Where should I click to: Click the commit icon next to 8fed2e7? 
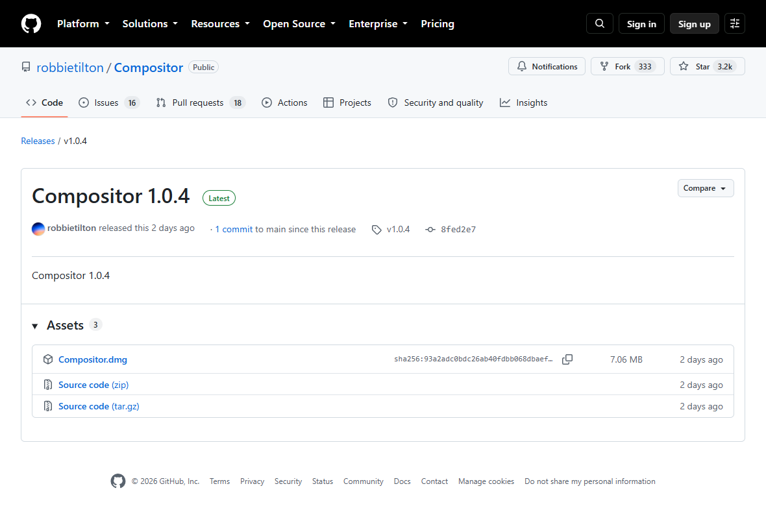430,230
